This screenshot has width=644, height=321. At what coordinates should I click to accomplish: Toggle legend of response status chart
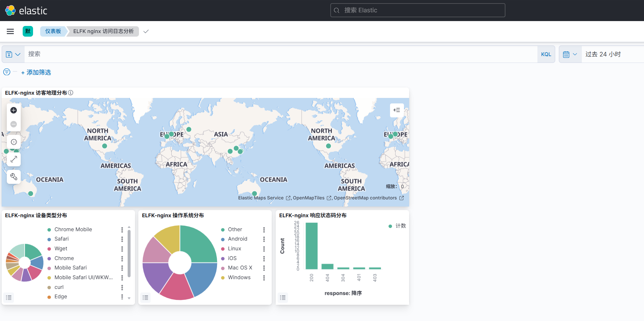click(283, 298)
